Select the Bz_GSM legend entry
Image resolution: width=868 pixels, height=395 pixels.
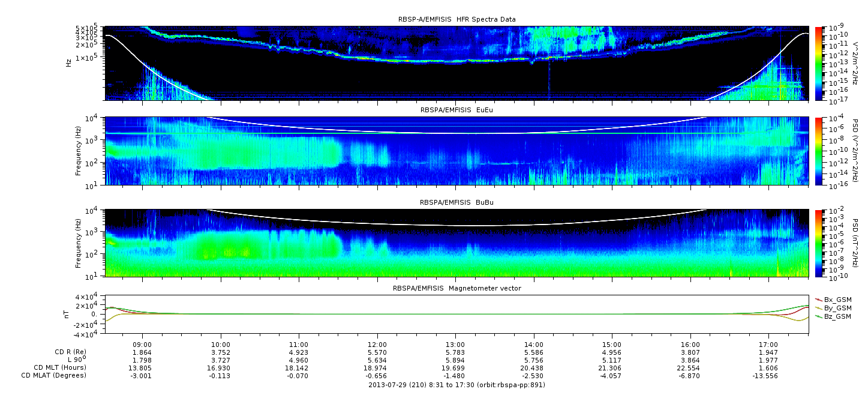point(837,316)
